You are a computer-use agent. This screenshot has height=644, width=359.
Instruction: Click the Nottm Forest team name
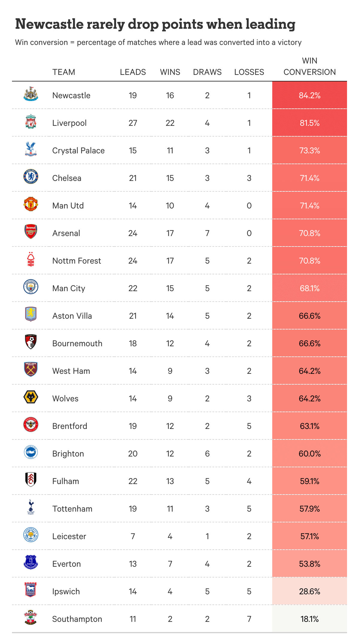[x=77, y=261]
